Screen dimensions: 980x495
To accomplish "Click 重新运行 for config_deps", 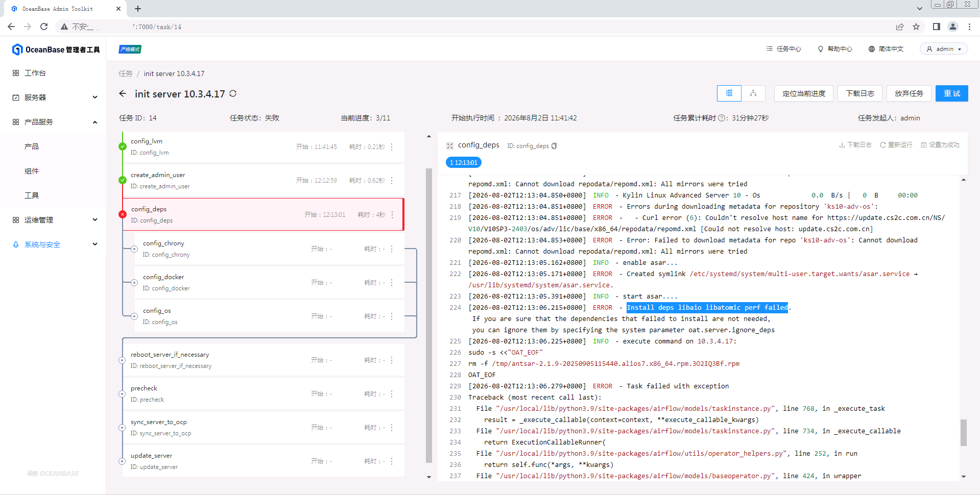I will tap(896, 145).
